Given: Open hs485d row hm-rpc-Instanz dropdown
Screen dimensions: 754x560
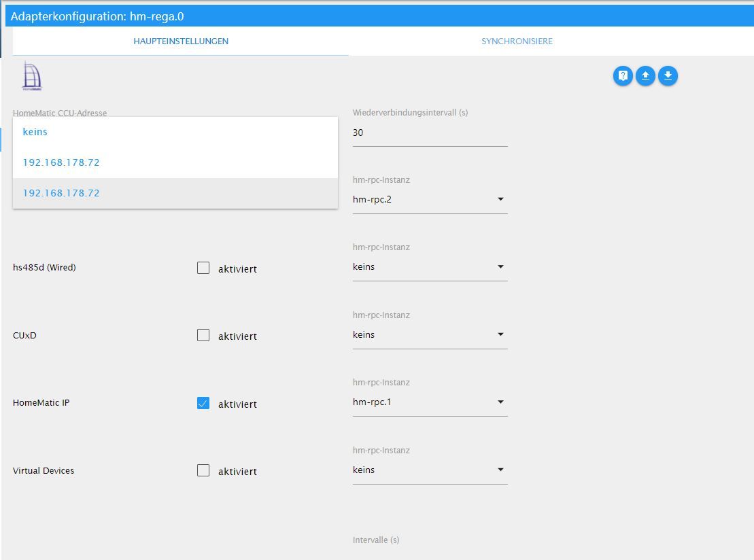Looking at the screenshot, I should [430, 267].
